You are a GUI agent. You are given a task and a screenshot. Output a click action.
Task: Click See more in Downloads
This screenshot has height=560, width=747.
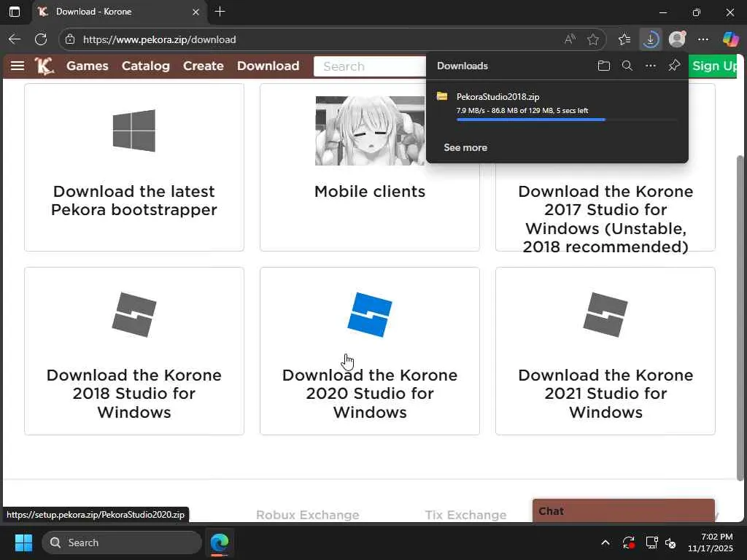coord(465,147)
